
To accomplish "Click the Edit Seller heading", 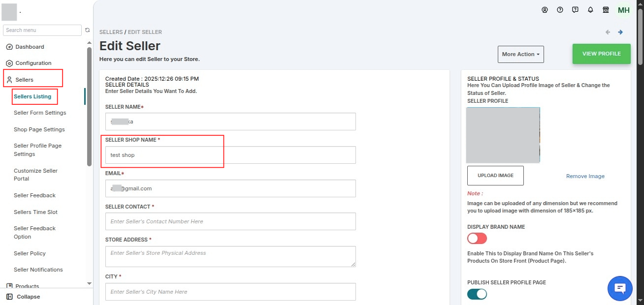I will point(130,46).
